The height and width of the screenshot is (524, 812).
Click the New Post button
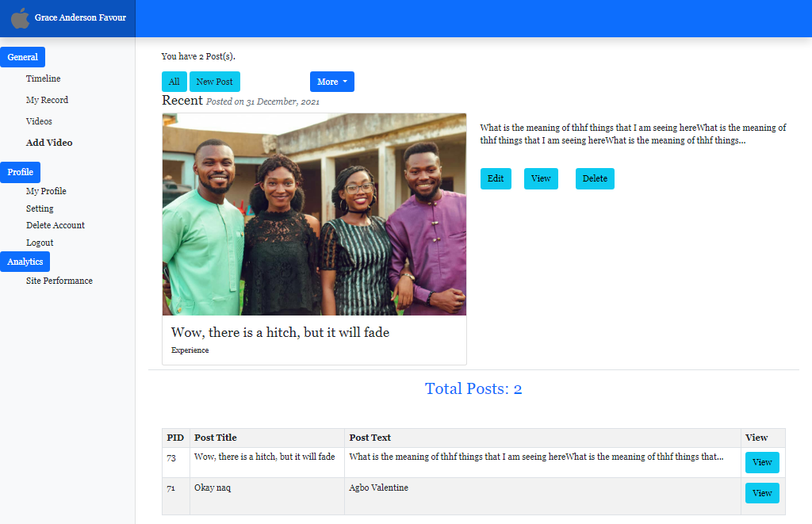(x=214, y=82)
